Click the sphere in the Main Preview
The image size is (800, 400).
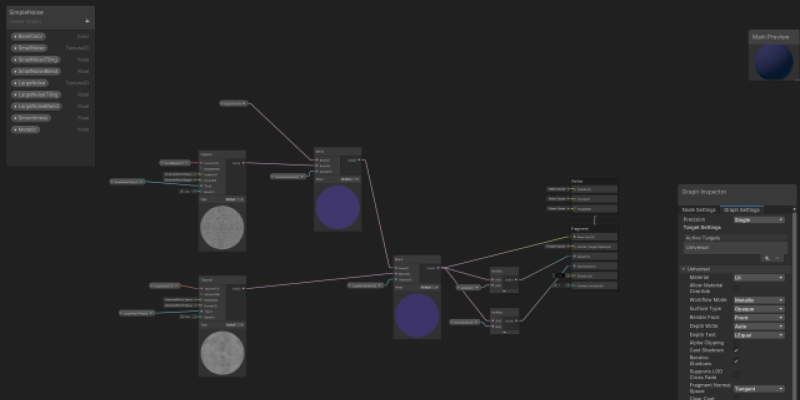click(x=771, y=62)
